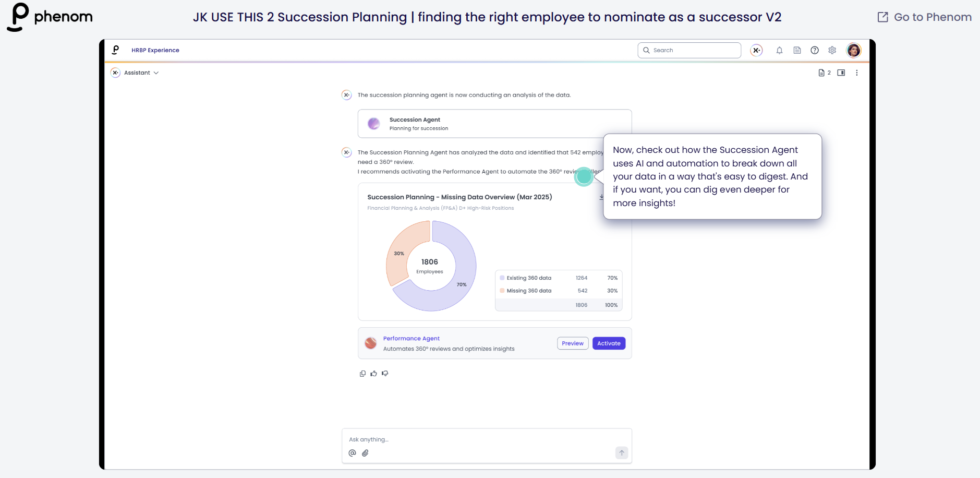The height and width of the screenshot is (478, 980).
Task: Click the Activate button for Performance Agent
Action: click(x=609, y=343)
